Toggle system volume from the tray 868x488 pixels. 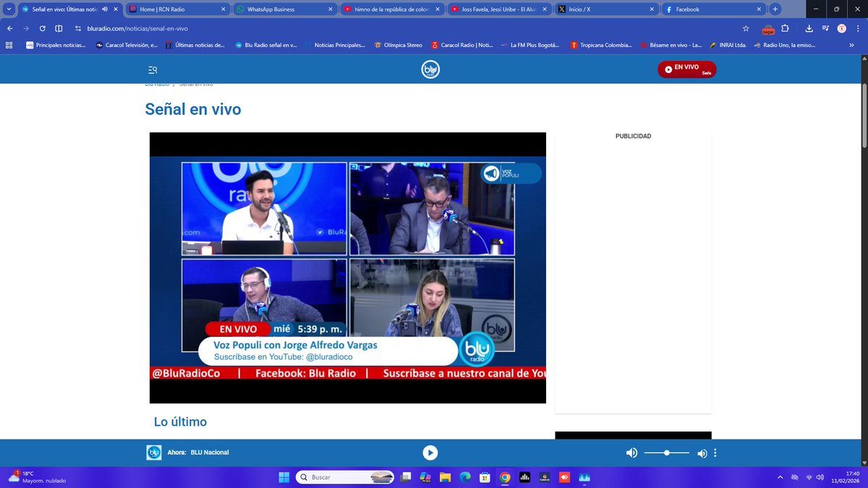point(820,477)
